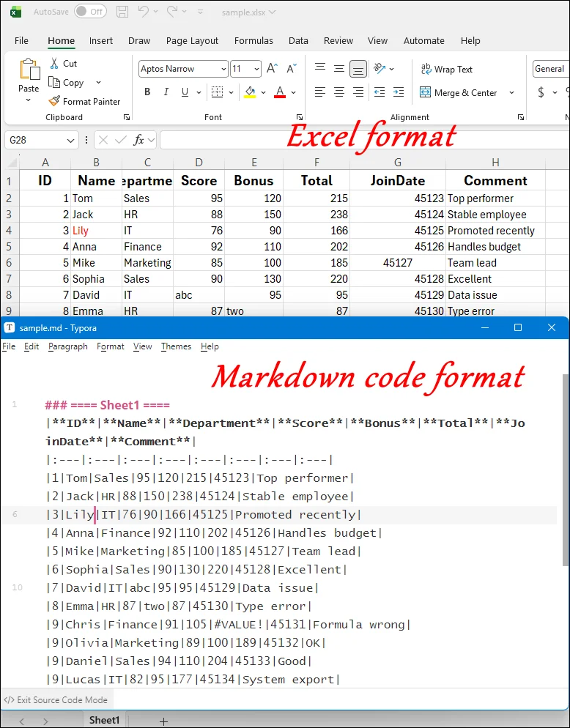Click the Borders icon

coord(217,92)
